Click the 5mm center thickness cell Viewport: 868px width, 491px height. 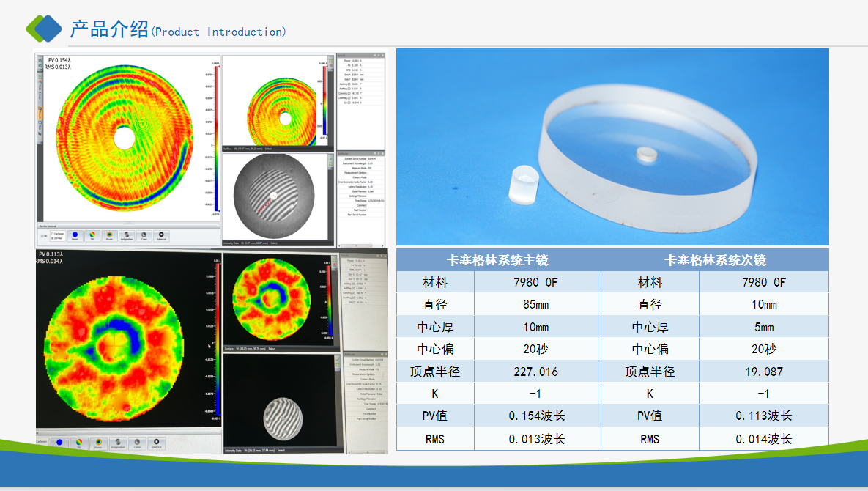[x=764, y=327]
